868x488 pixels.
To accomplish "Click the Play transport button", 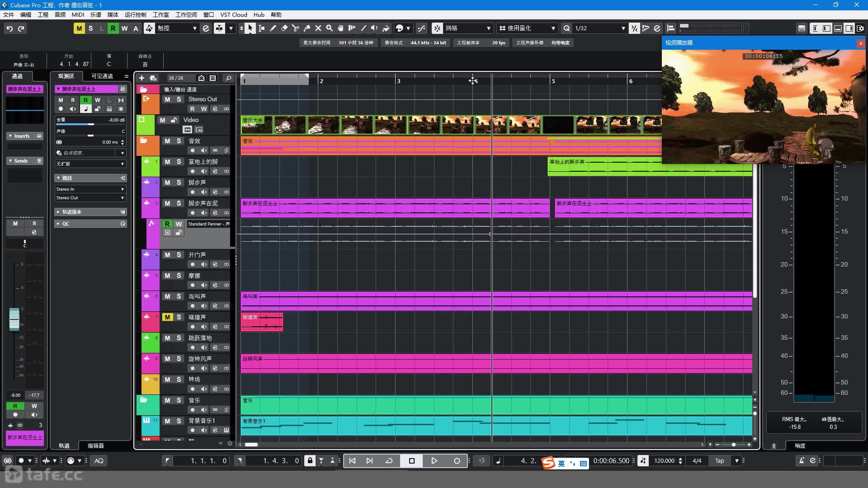I will click(434, 461).
